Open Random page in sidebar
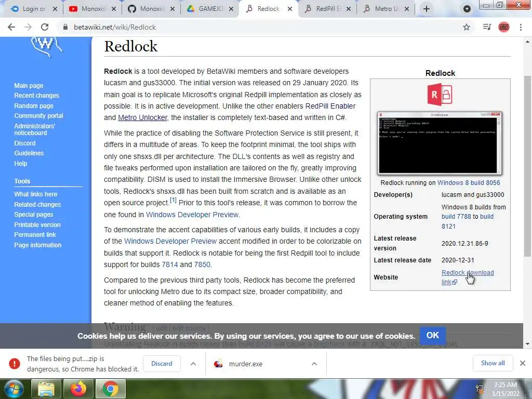This screenshot has width=532, height=399. pos(34,106)
